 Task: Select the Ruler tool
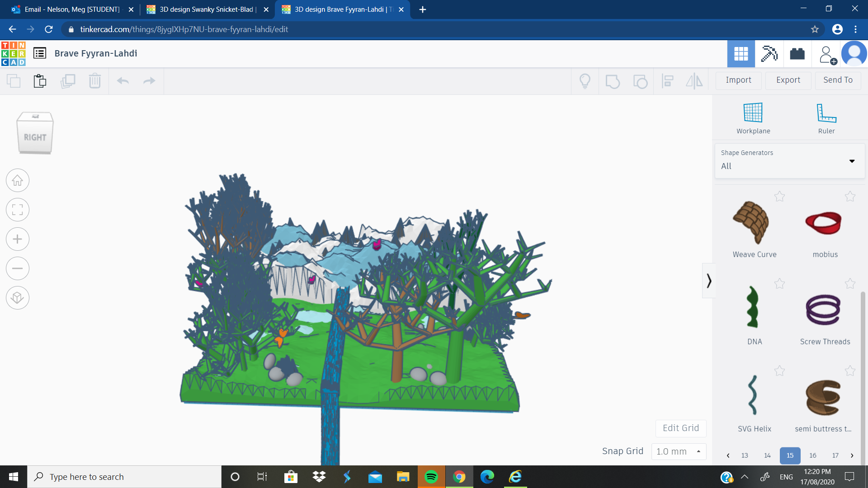click(826, 117)
